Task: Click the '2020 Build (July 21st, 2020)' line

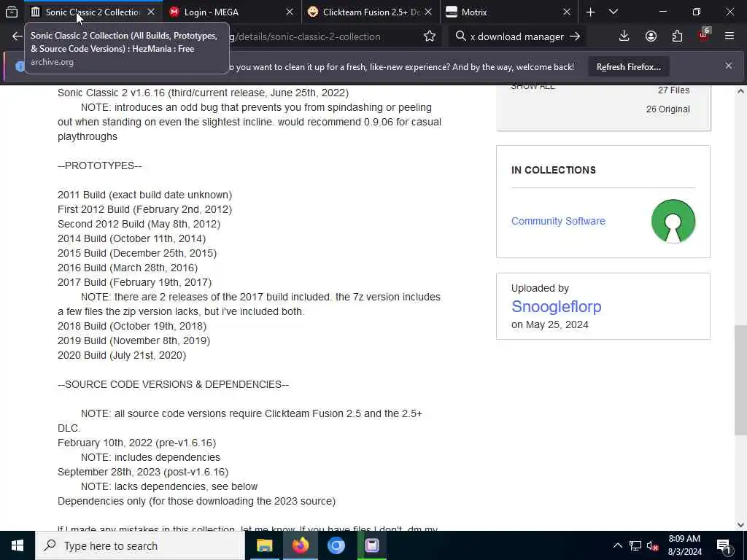Action: click(122, 355)
